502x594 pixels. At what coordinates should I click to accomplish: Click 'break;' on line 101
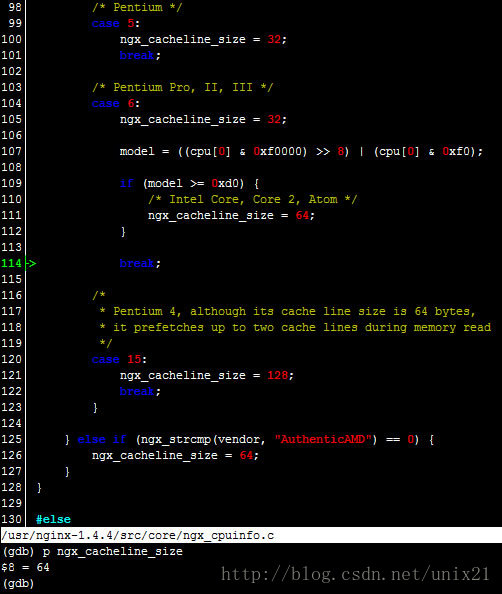point(140,55)
